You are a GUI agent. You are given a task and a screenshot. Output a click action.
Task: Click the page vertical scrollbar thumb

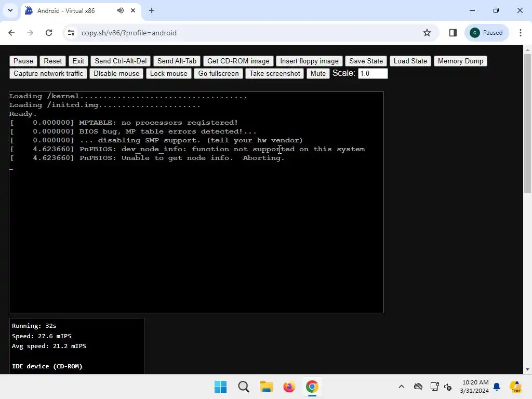click(528, 124)
